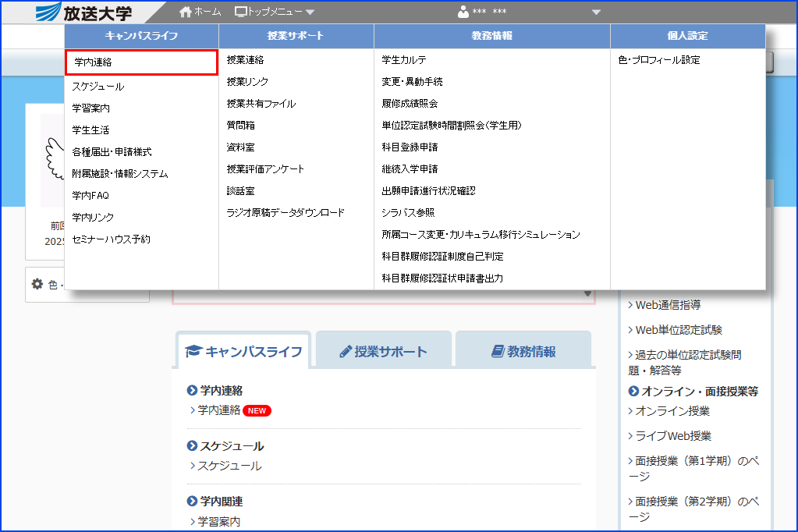The width and height of the screenshot is (798, 532).
Task: Open 授業連絡 under 授業サポート
Action: (x=245, y=60)
